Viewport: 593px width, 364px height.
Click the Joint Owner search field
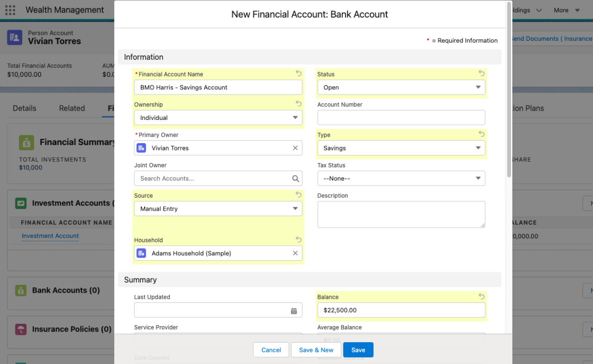pos(218,178)
